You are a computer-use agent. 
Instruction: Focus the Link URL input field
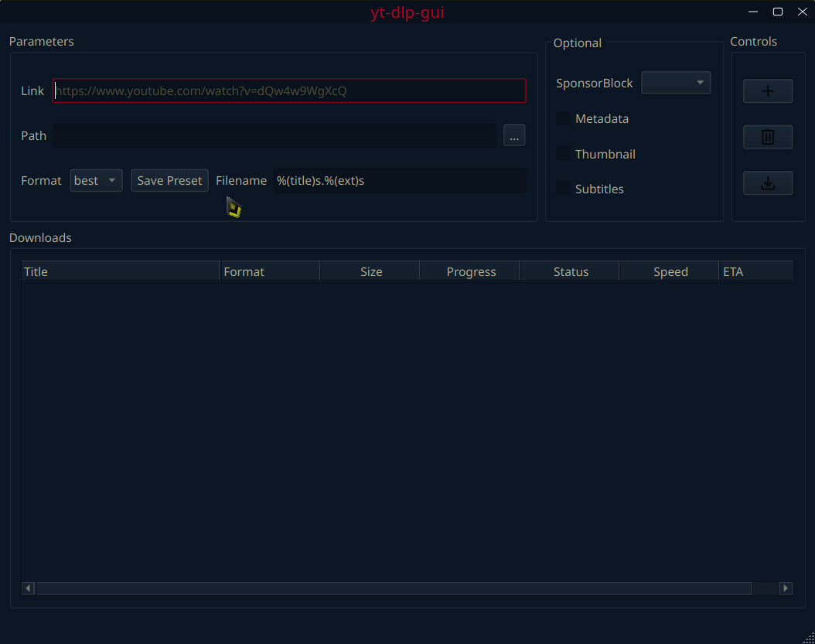tap(289, 90)
